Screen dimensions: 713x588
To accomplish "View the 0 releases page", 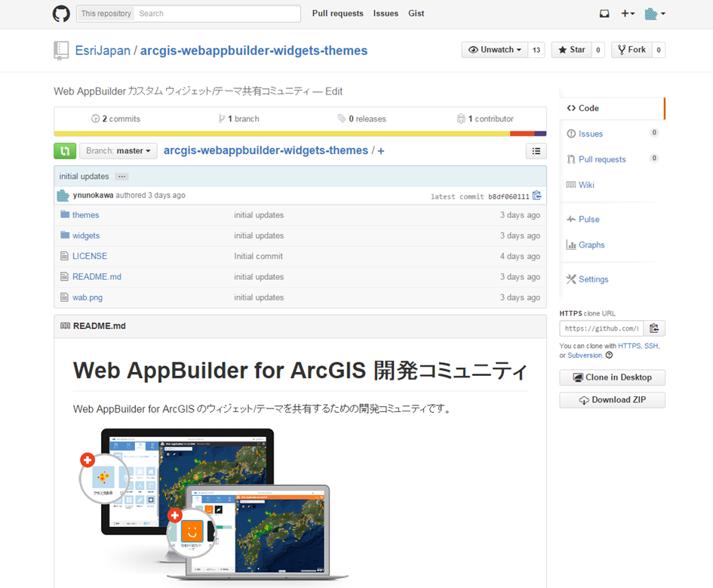I will [362, 119].
